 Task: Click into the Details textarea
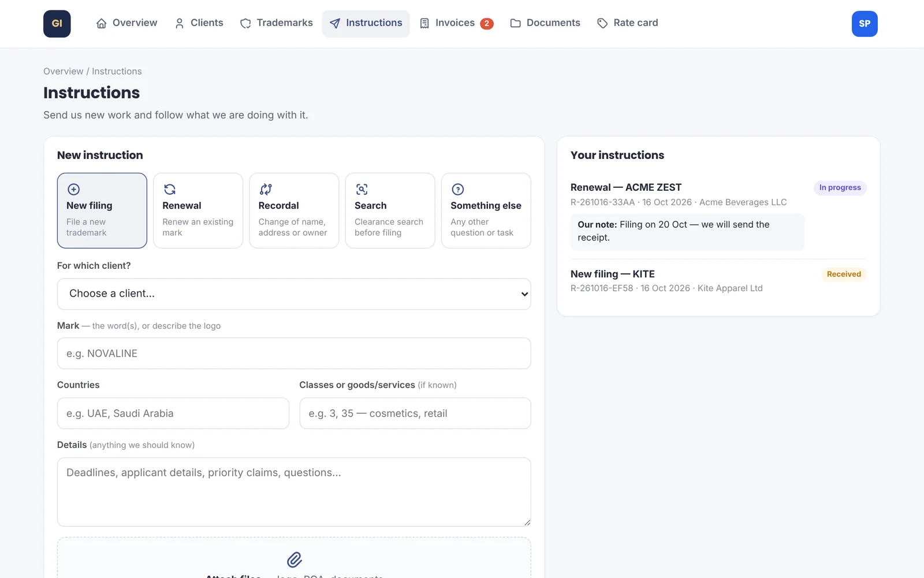pyautogui.click(x=294, y=492)
